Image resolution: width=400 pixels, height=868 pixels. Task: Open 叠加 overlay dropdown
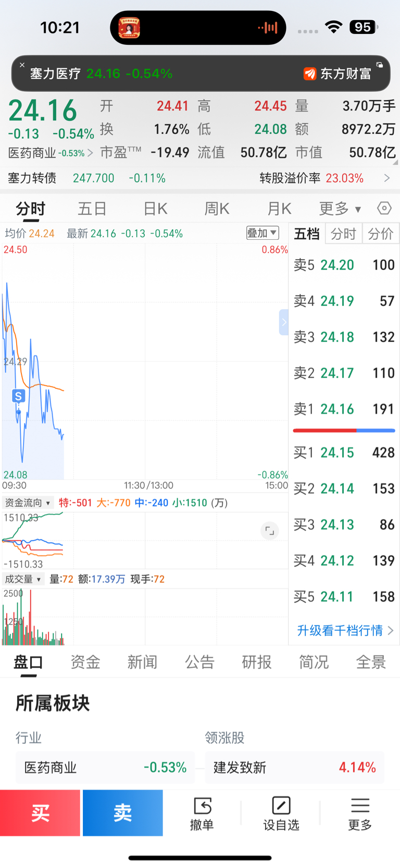point(262,233)
